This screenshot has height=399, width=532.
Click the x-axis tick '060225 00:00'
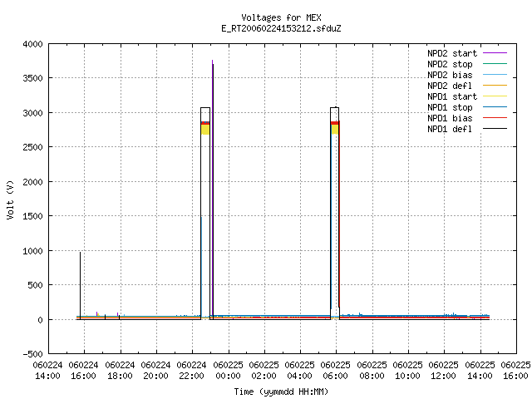228,371
